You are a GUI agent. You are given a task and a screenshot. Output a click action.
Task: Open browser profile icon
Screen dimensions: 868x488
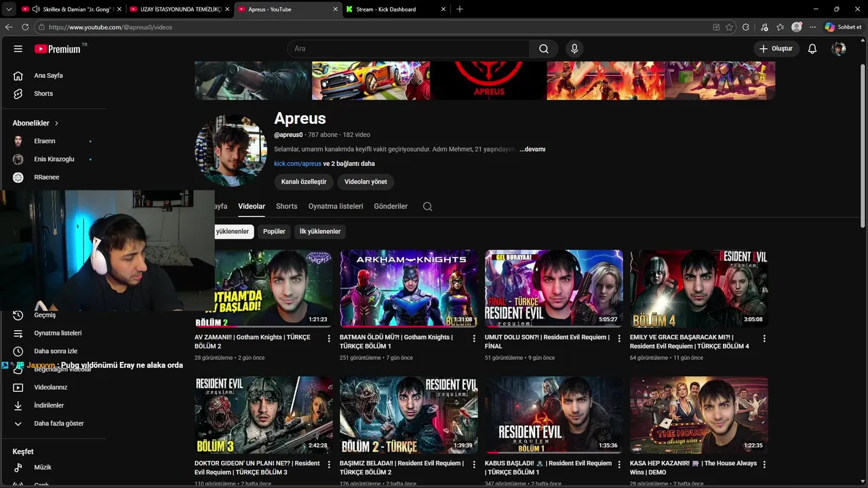coord(797,27)
